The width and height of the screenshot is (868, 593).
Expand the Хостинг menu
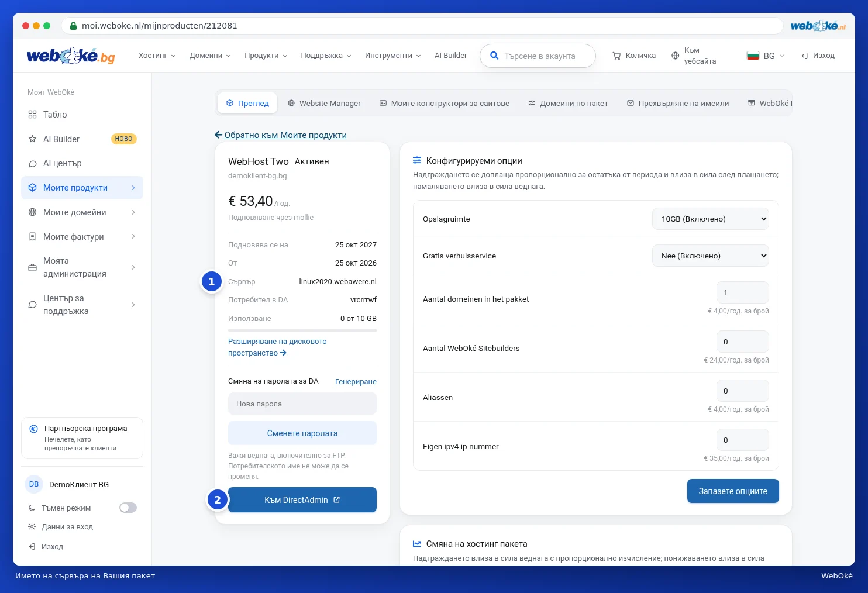point(157,56)
